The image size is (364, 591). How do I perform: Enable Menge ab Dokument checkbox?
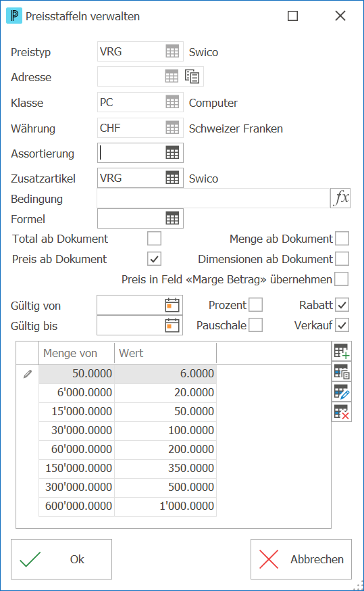click(342, 239)
